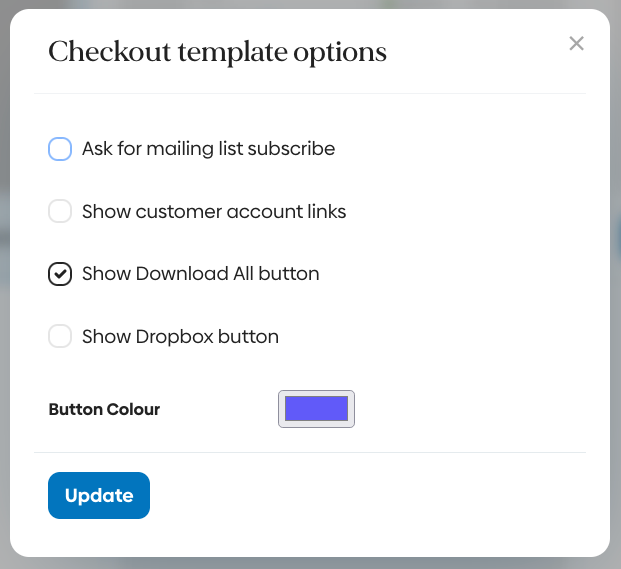Click the "Show Dropbox button" label text
Image resolution: width=621 pixels, height=569 pixels.
pos(180,336)
